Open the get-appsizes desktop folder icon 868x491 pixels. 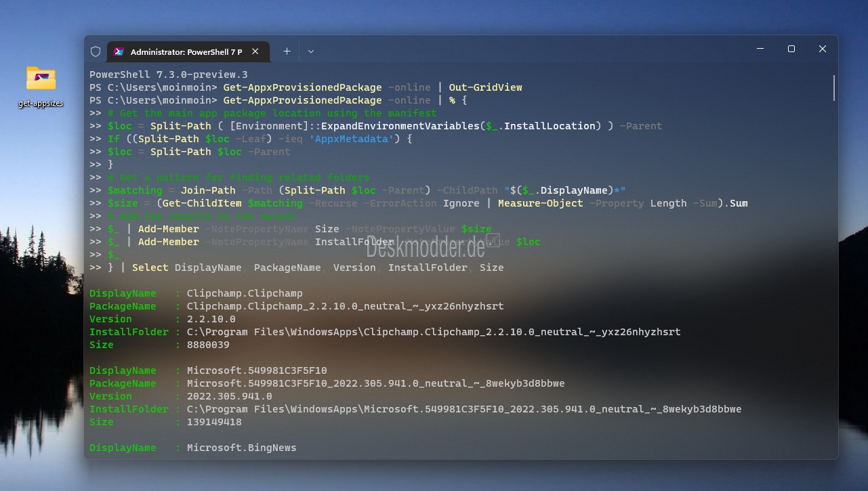point(41,78)
